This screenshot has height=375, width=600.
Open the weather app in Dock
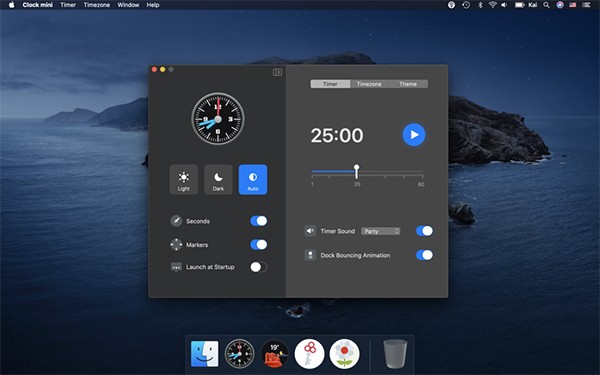[x=274, y=354]
